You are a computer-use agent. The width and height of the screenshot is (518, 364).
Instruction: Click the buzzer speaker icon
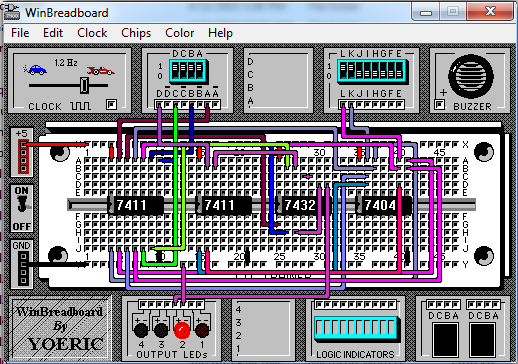[471, 76]
